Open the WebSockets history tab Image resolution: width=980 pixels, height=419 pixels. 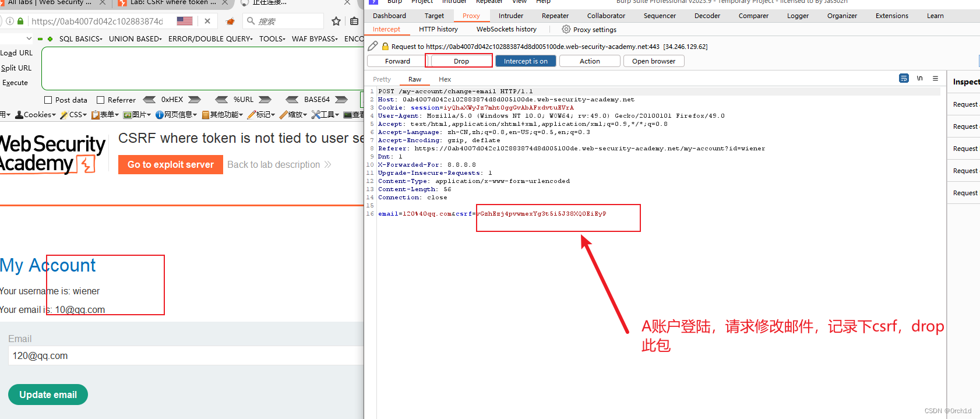(506, 29)
